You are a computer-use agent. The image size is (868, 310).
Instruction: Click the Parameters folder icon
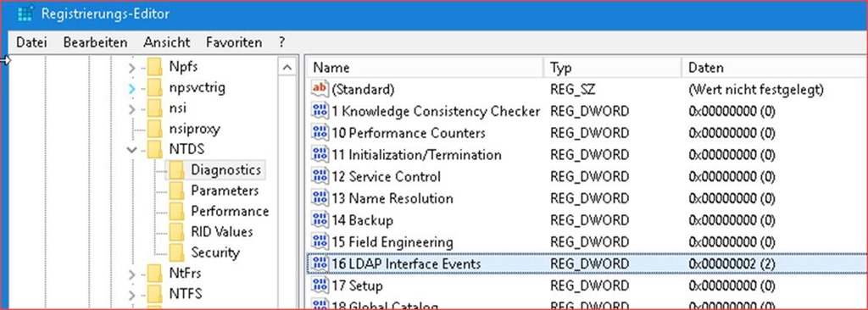point(176,191)
